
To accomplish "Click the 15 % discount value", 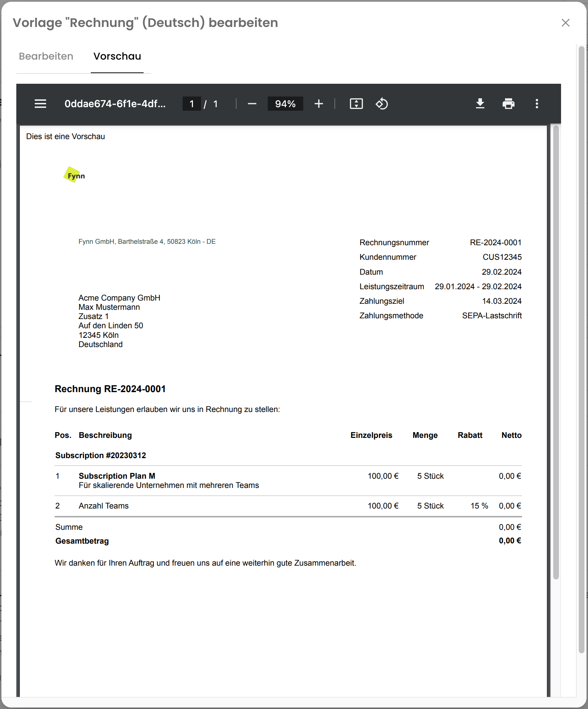I will [x=479, y=506].
